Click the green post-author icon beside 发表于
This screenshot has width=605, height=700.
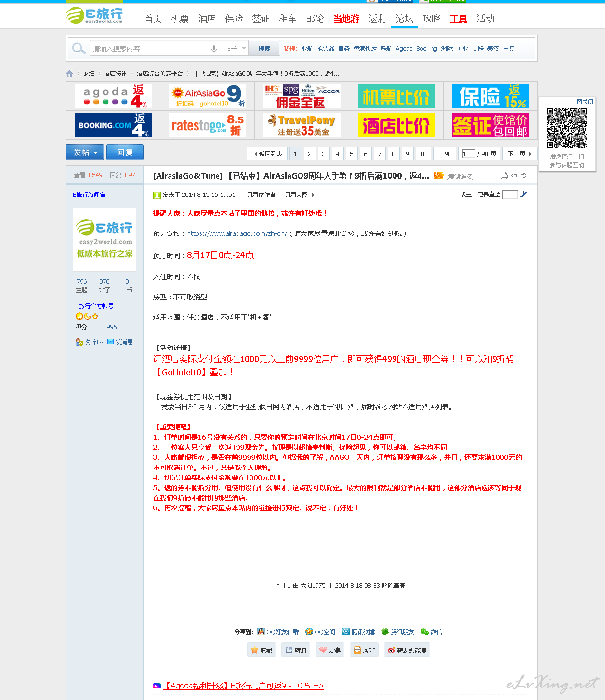pos(157,195)
